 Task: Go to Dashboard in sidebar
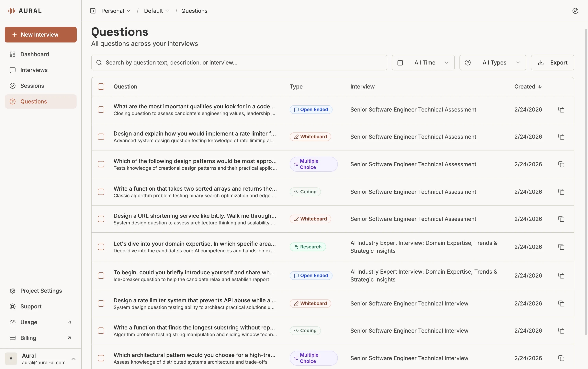[x=41, y=54]
